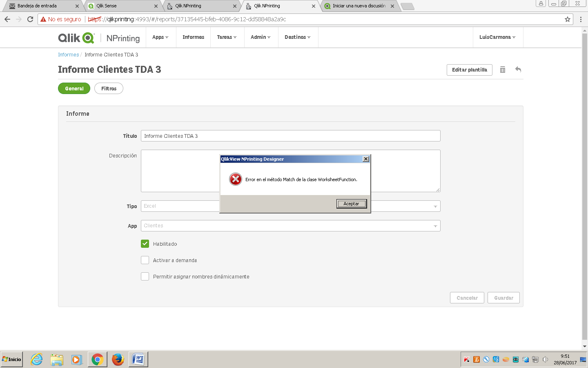Viewport: 588px width, 368px height.
Task: Enable Activar a demanda checkbox
Action: tap(145, 260)
